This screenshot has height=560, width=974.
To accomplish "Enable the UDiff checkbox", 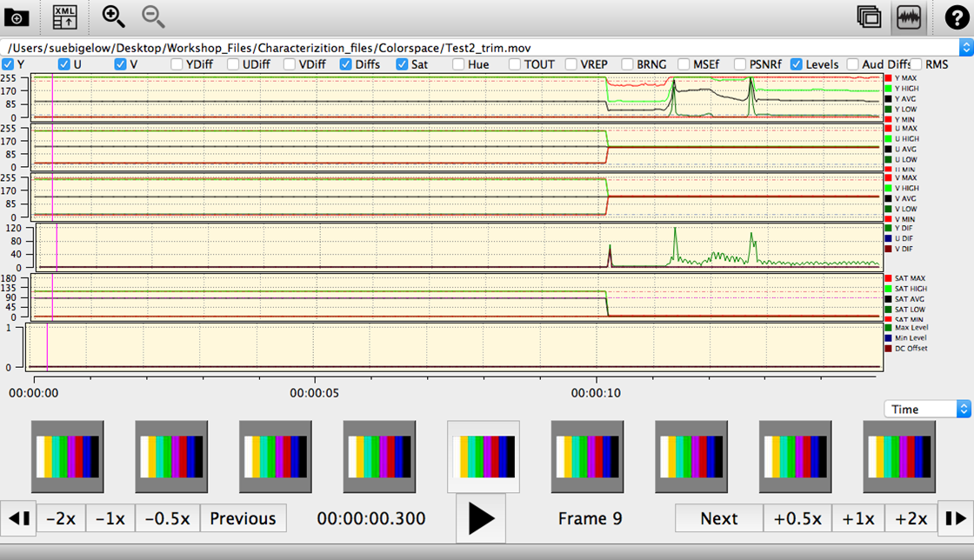I will coord(233,64).
